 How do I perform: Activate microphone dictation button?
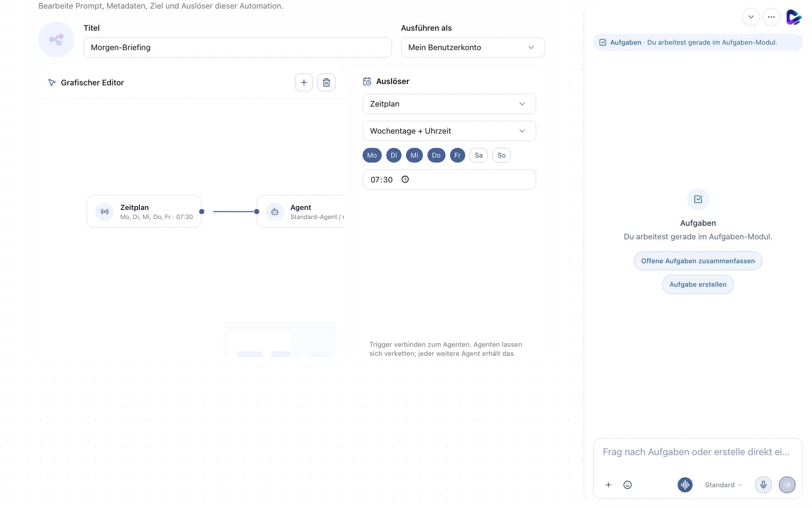tap(763, 485)
